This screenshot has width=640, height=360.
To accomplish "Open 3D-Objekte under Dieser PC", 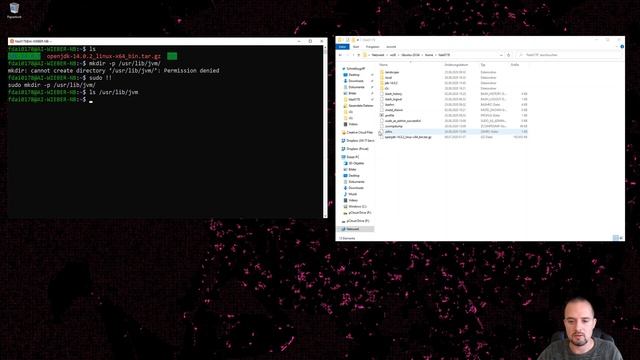I will tap(356, 163).
